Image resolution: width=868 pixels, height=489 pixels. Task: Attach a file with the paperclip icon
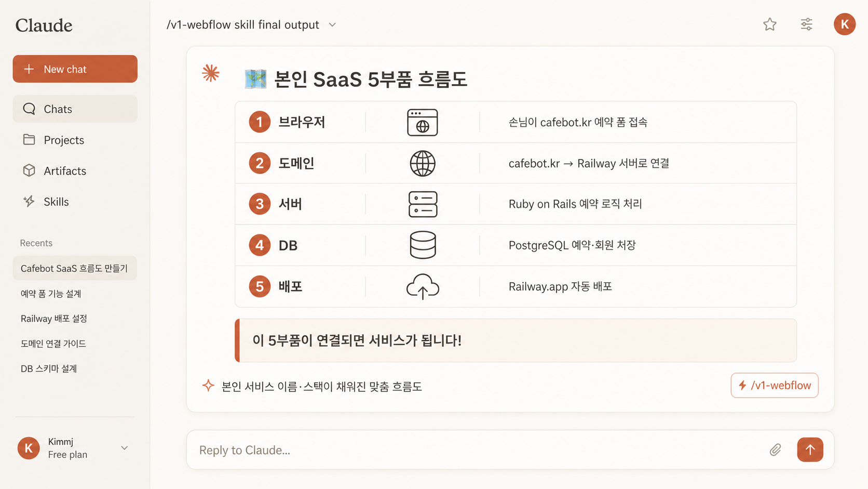coord(775,450)
